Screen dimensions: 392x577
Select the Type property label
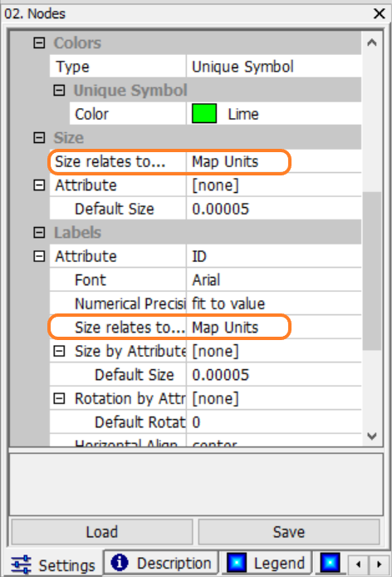tap(72, 67)
